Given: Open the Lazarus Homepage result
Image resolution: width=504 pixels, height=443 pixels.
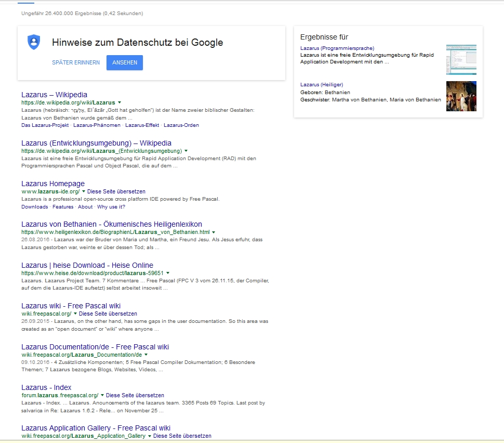Looking at the screenshot, I should coord(52,184).
